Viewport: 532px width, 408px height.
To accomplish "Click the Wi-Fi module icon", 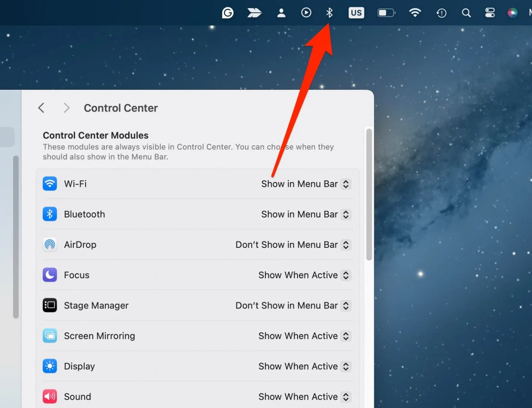I will pos(50,184).
